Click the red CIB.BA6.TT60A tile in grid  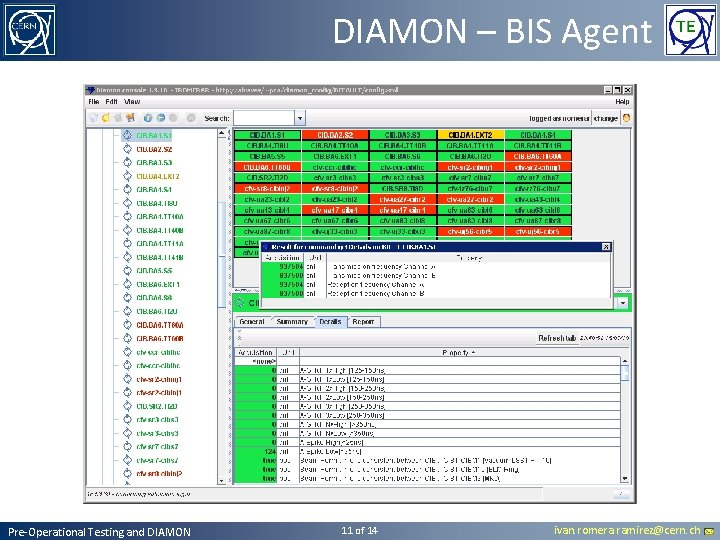(538, 157)
